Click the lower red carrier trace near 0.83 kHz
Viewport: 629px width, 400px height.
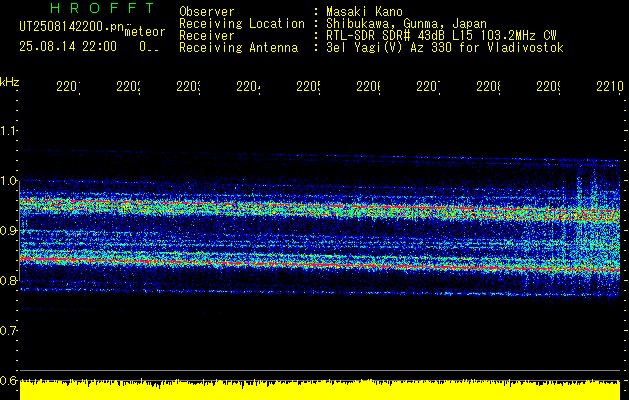320,265
